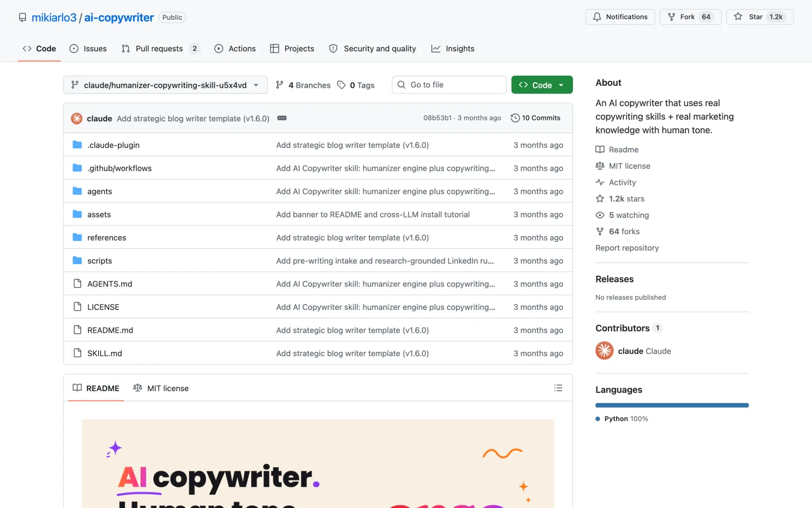Open Security and quality tab

point(373,49)
